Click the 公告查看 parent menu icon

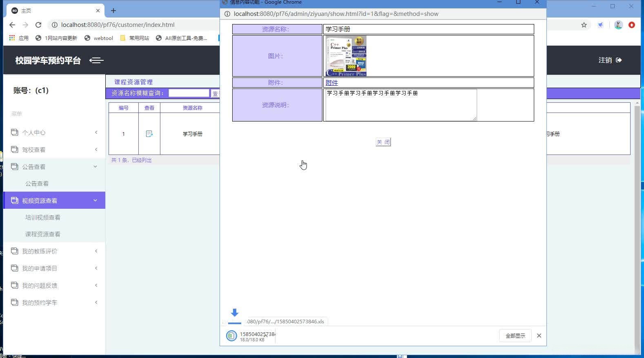click(15, 166)
